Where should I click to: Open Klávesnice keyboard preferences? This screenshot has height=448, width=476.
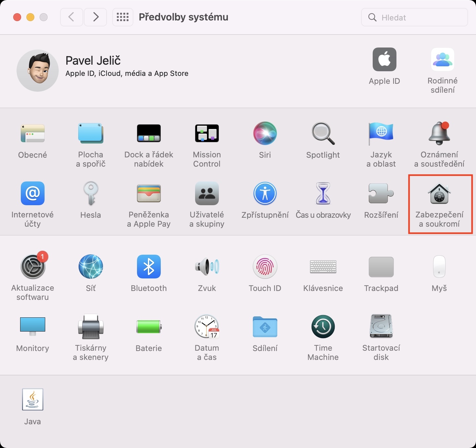323,267
